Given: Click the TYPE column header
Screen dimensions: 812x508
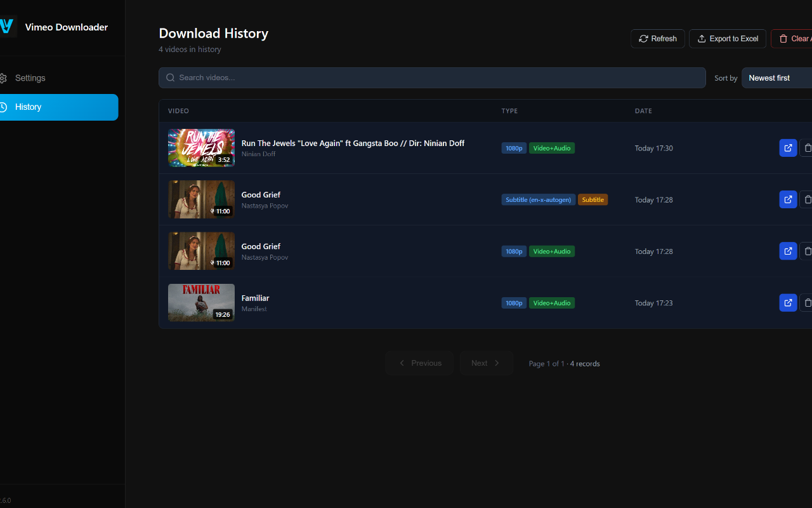Looking at the screenshot, I should pos(509,111).
